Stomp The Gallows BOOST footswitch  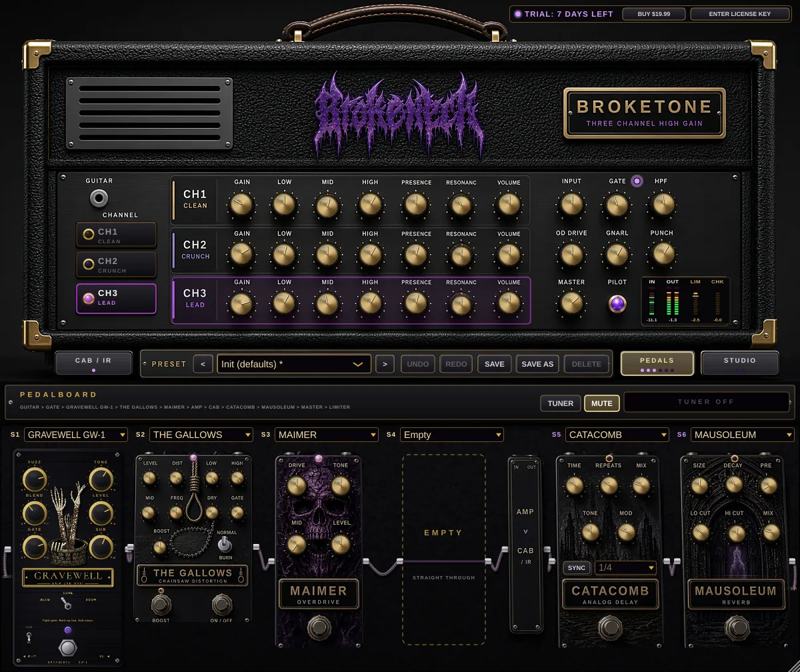coord(160,605)
